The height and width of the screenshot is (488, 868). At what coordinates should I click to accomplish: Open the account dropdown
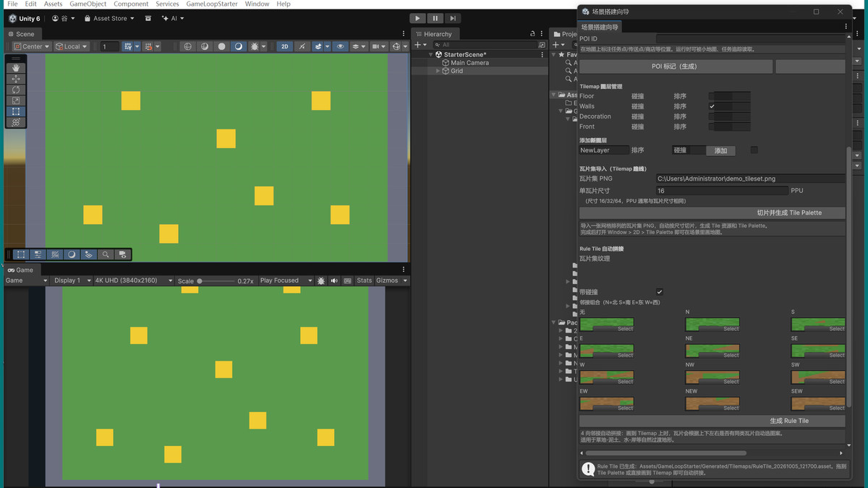point(62,18)
